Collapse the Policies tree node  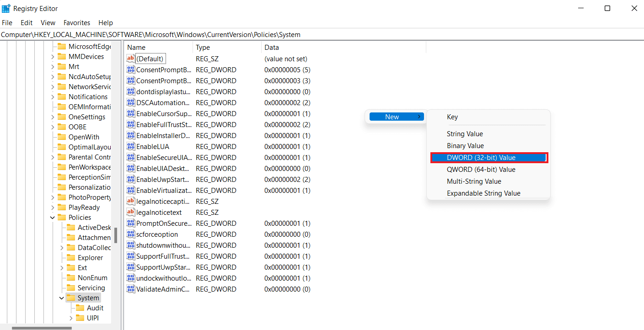click(53, 218)
